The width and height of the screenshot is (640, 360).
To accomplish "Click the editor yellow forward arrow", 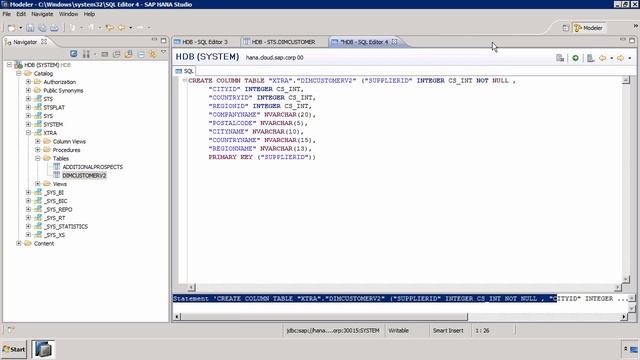I will pos(620,58).
